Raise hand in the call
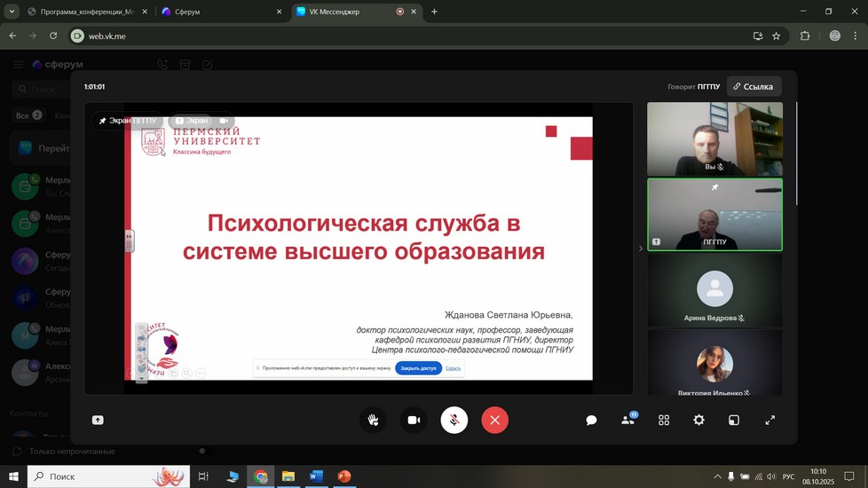Screen dimensions: 868x488 (x=373, y=420)
